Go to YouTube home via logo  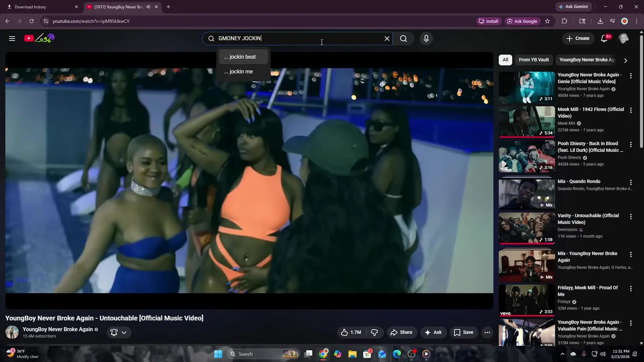[39, 38]
